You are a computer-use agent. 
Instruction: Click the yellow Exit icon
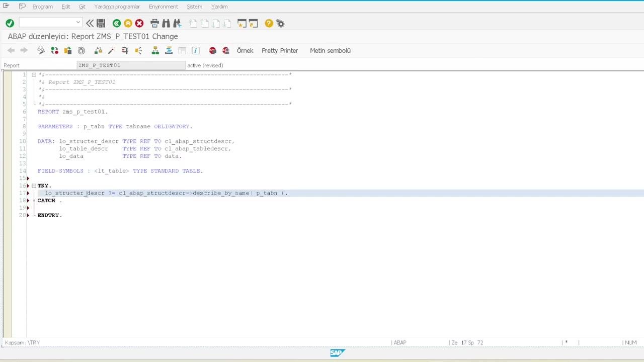click(128, 23)
